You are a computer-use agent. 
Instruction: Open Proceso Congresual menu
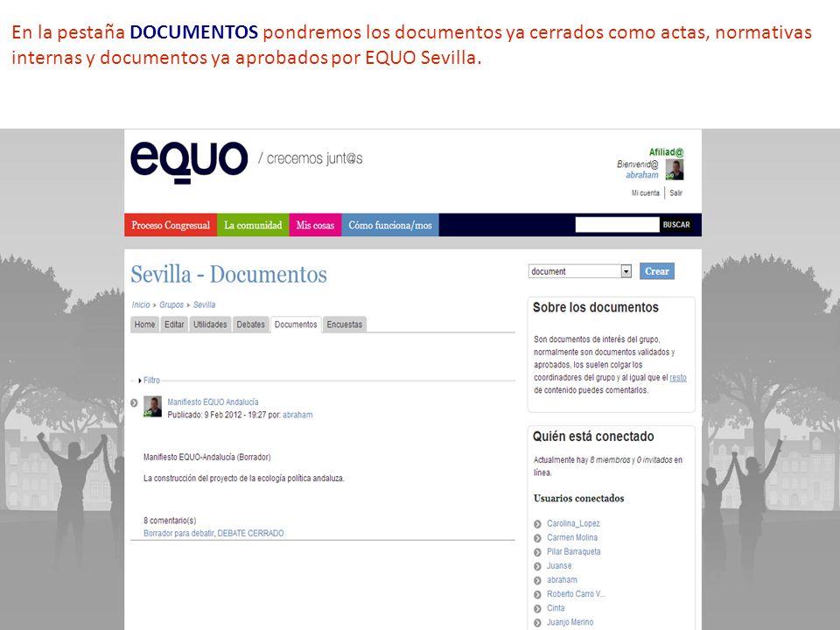click(171, 225)
